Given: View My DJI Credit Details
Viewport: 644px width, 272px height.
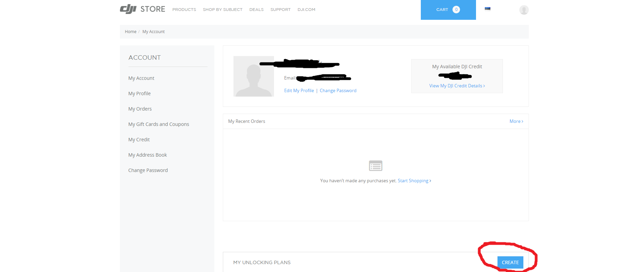Looking at the screenshot, I should point(457,86).
